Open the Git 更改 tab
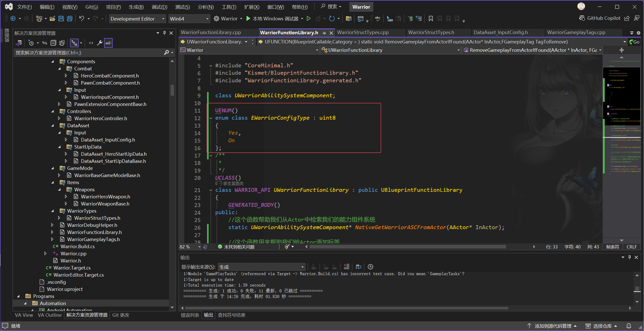Image resolution: width=644 pixels, height=331 pixels. tap(121, 315)
